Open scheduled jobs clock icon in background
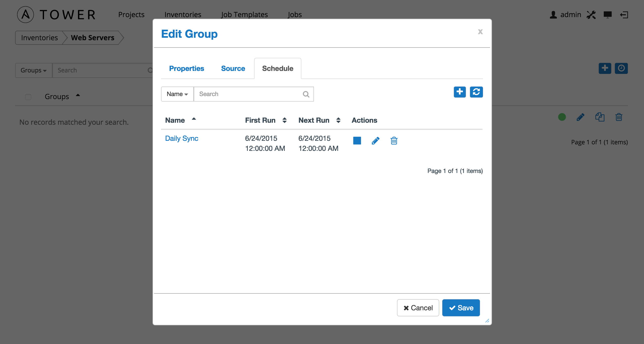Image resolution: width=644 pixels, height=344 pixels. coord(621,68)
